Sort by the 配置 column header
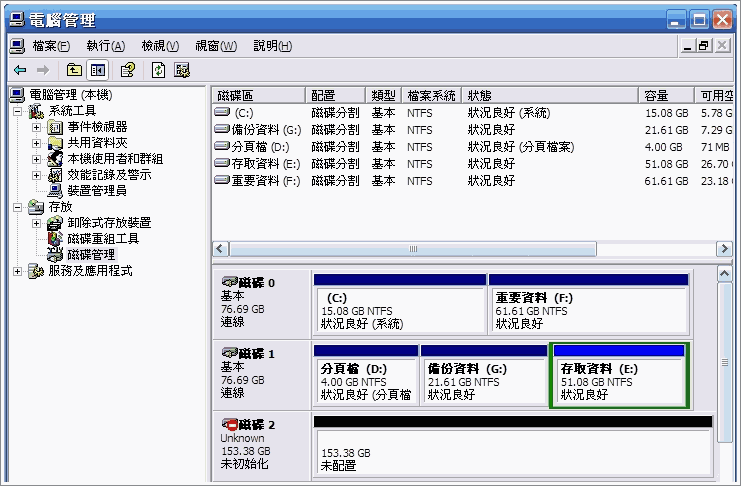This screenshot has width=741, height=486. point(336,95)
